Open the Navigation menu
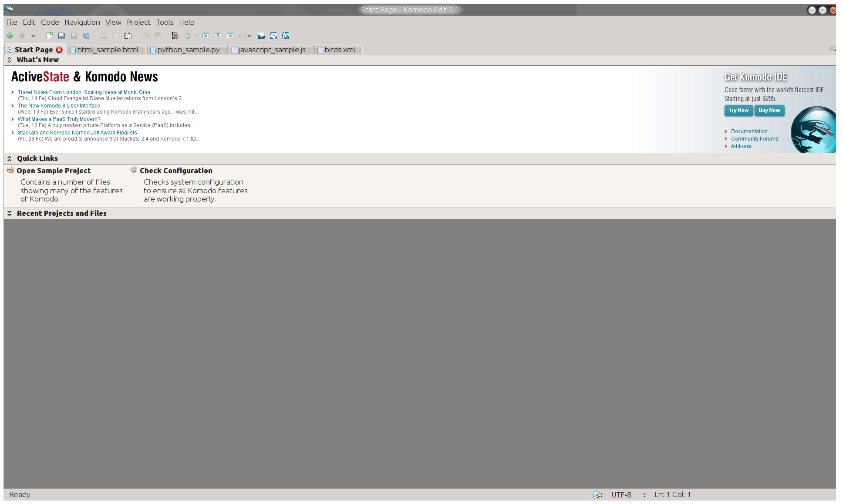843x504 pixels. tap(82, 22)
